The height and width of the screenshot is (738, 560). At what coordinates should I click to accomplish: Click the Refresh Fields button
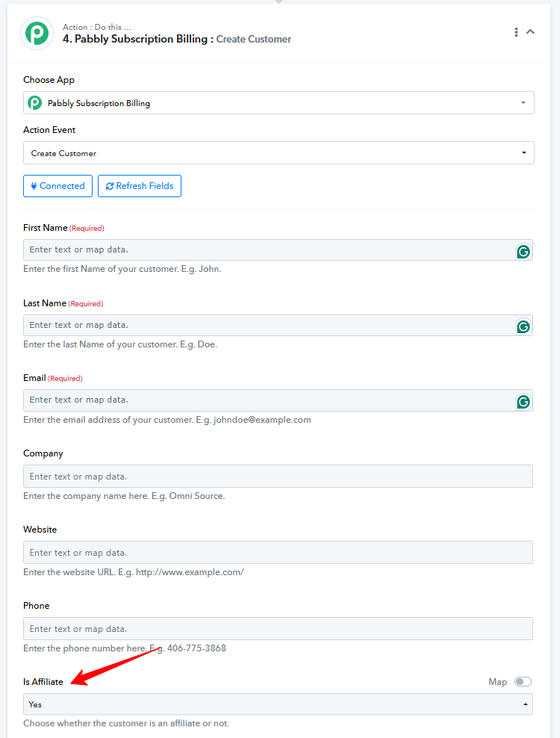pyautogui.click(x=140, y=186)
